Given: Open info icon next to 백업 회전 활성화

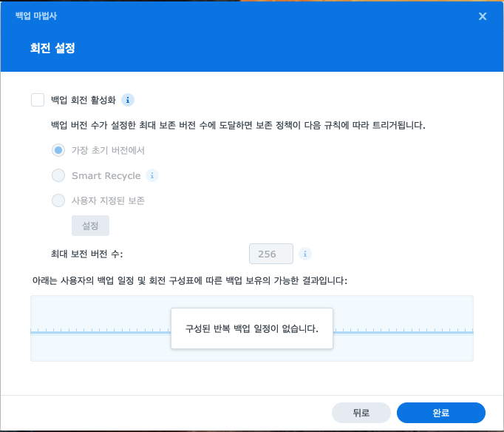Looking at the screenshot, I should (128, 100).
